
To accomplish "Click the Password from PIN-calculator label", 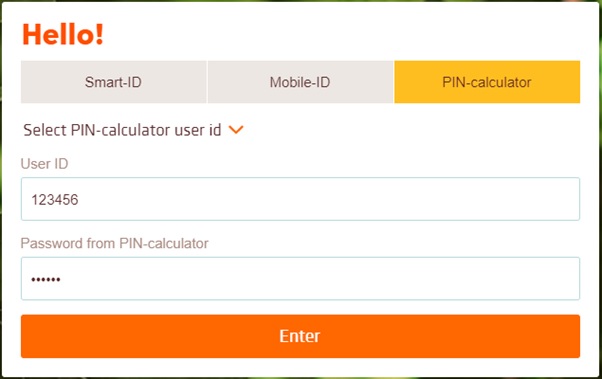I will (114, 243).
